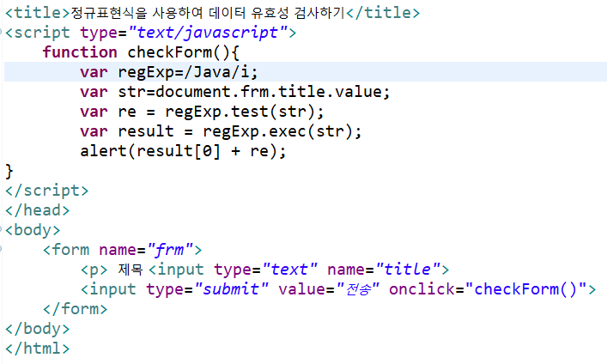The image size is (607, 364).
Task: Click the "frm" name attribute value
Action: (170, 250)
